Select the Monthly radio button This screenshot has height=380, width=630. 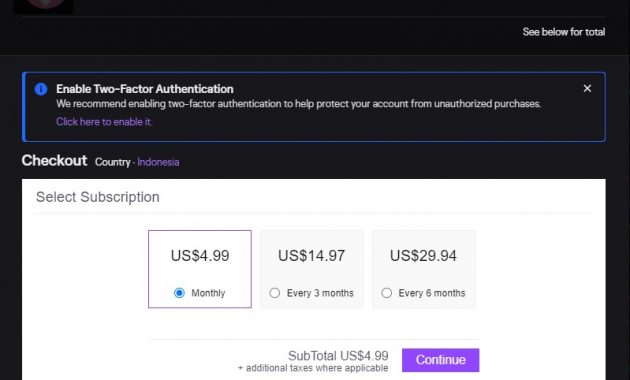coord(179,293)
